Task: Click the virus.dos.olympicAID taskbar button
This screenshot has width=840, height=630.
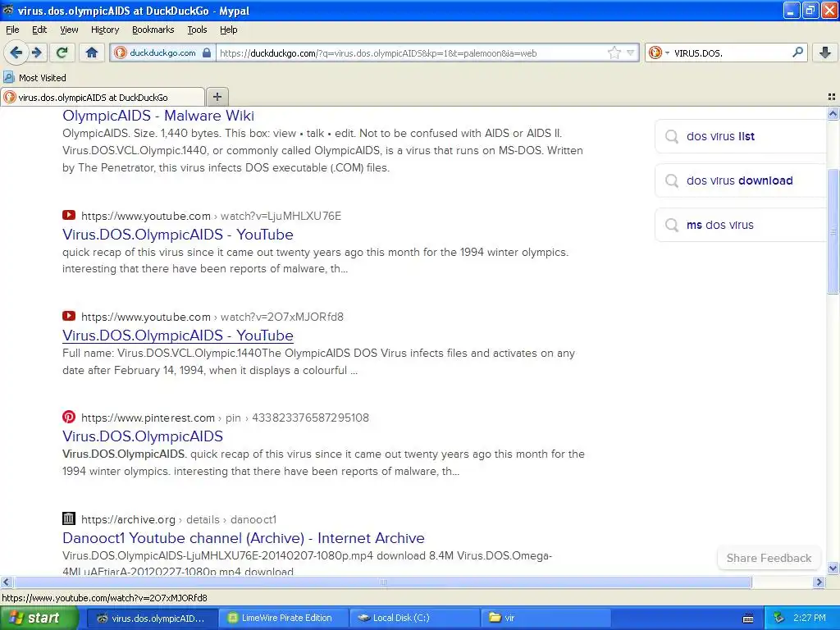Action: [153, 618]
